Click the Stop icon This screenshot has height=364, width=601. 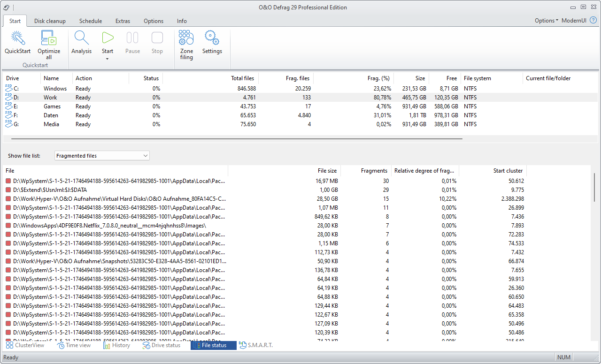[157, 38]
